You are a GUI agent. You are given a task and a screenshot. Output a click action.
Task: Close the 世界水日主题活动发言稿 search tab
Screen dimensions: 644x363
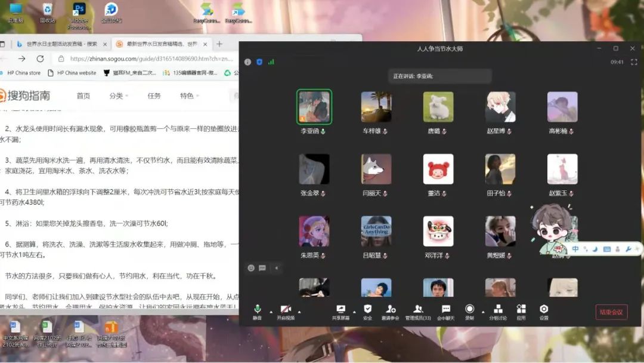click(x=105, y=44)
